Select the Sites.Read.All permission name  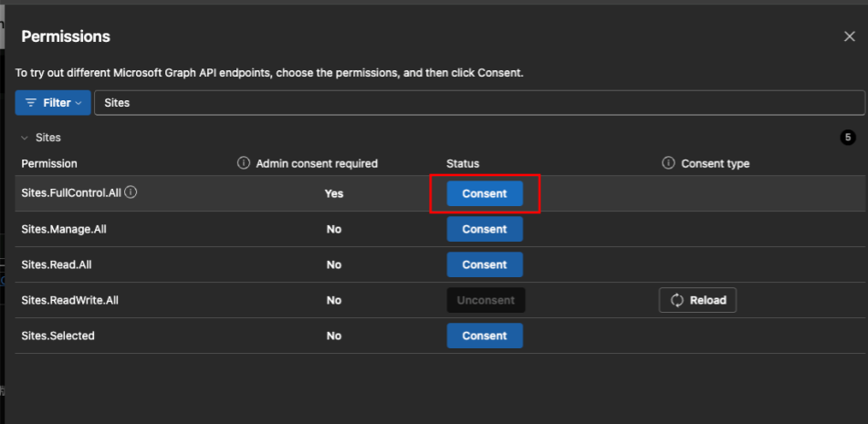57,264
